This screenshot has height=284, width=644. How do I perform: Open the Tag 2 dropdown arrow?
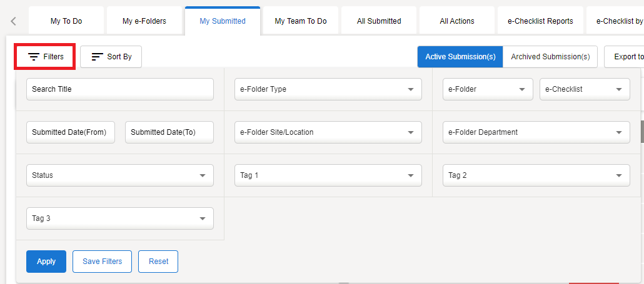[619, 176]
